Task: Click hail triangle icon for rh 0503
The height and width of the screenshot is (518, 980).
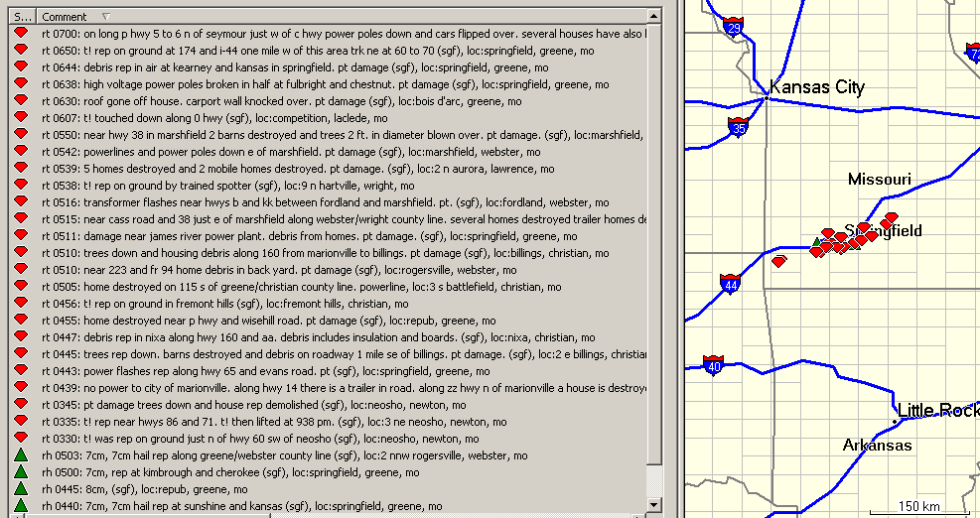Action: pos(20,455)
